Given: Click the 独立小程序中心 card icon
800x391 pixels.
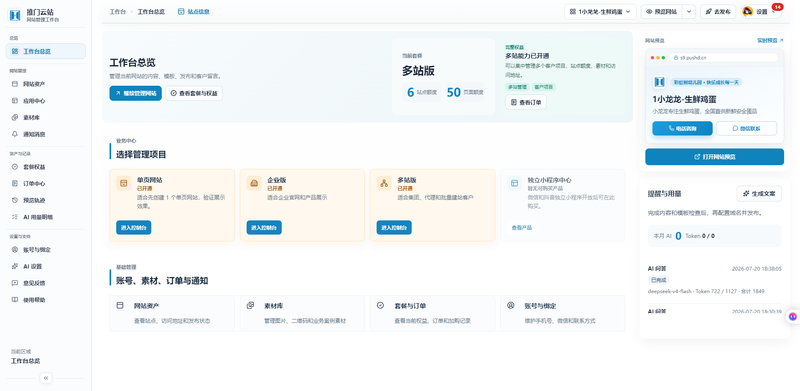Looking at the screenshot, I should pyautogui.click(x=514, y=183).
